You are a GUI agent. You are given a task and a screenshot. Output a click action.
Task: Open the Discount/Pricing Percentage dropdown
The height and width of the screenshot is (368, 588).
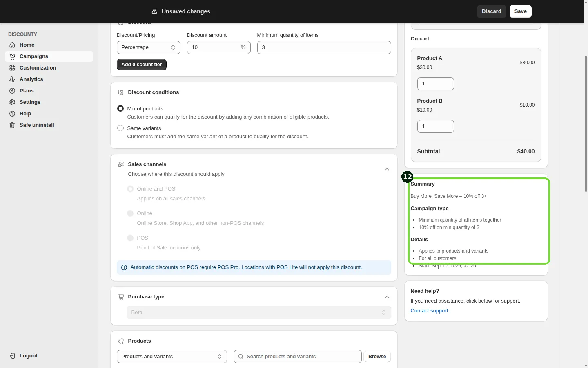coord(149,47)
